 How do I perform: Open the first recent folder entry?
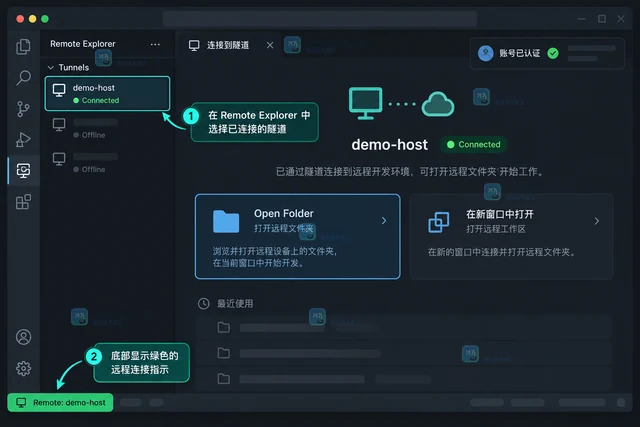pyautogui.click(x=404, y=327)
